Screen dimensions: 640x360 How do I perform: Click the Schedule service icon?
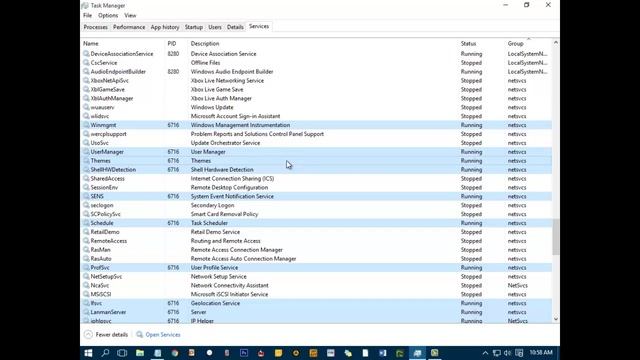click(x=86, y=223)
